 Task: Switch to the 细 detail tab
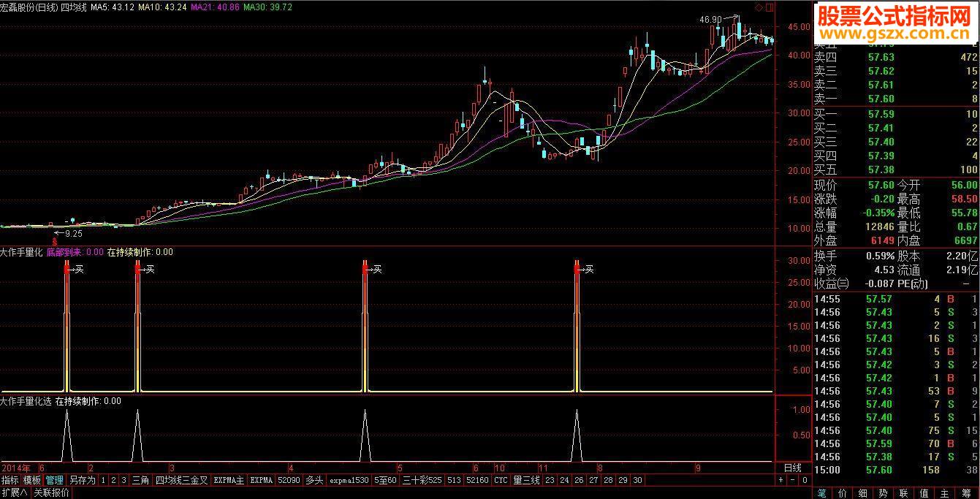click(x=863, y=493)
